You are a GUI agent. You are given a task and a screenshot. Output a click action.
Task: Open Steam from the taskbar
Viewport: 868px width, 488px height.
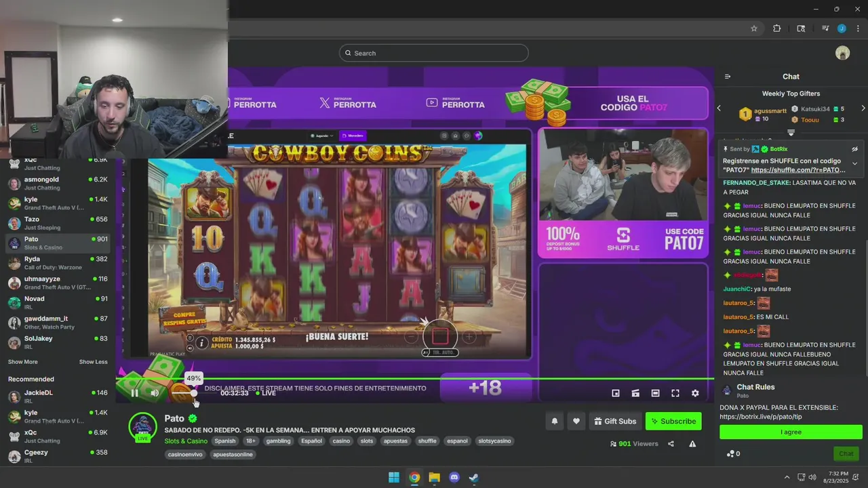pyautogui.click(x=474, y=477)
